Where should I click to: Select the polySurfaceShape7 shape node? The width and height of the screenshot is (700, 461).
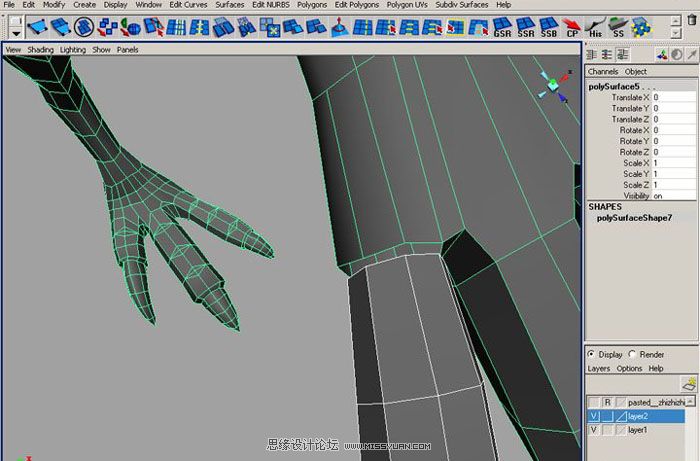tap(634, 217)
